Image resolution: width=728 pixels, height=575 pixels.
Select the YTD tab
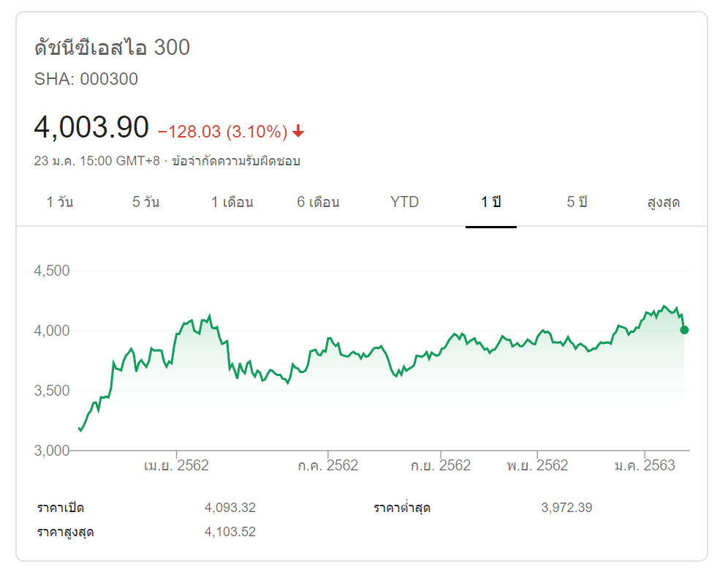pyautogui.click(x=405, y=203)
